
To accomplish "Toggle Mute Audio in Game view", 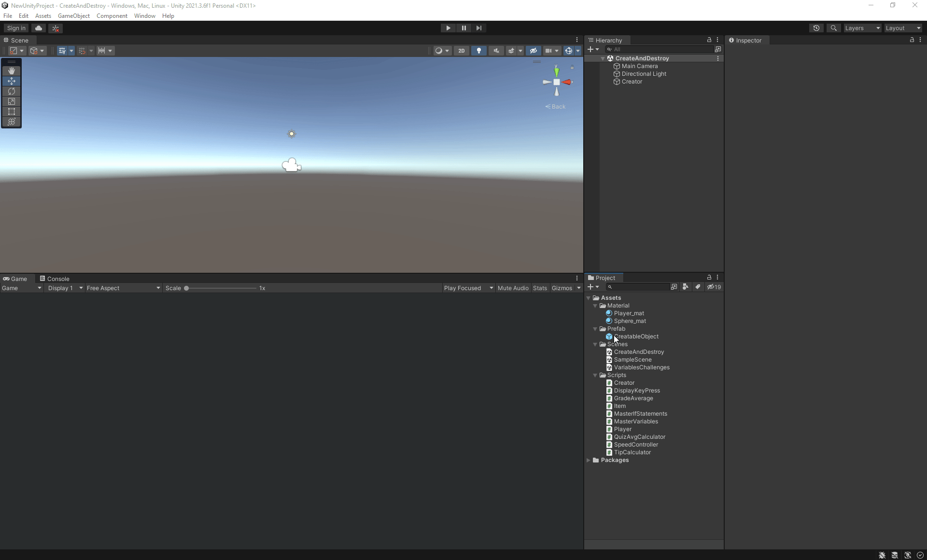I will pyautogui.click(x=513, y=288).
